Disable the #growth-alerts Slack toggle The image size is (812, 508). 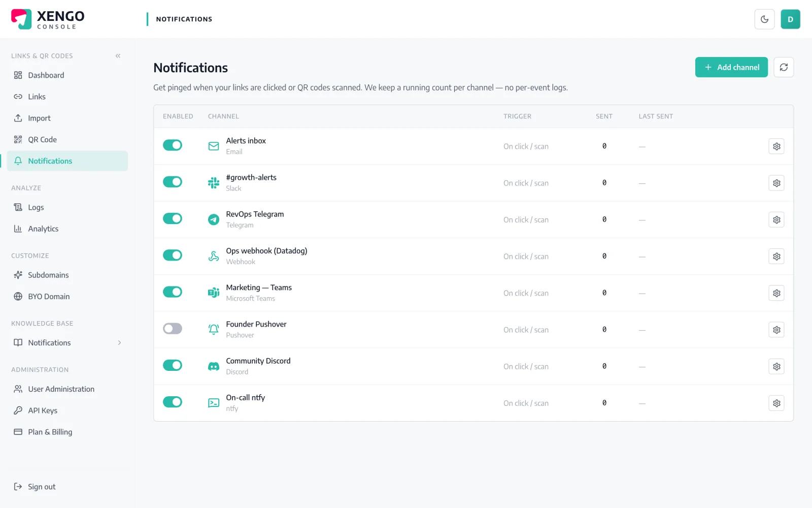[x=173, y=182]
